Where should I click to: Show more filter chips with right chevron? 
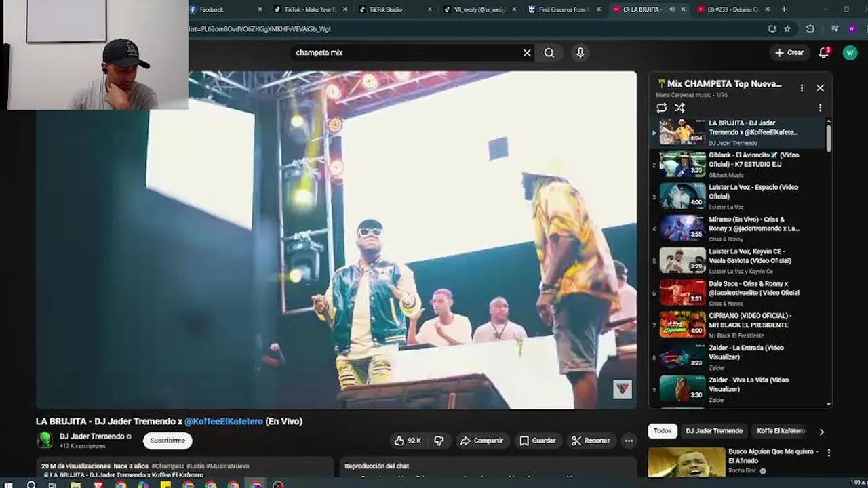coord(821,432)
